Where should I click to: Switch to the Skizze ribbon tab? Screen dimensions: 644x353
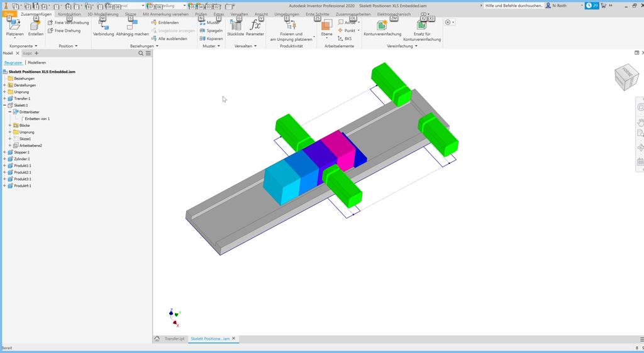(130, 14)
